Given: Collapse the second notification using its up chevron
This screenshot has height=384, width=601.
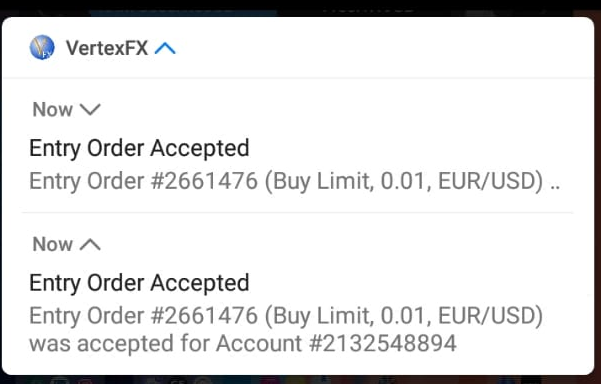Looking at the screenshot, I should coord(90,245).
